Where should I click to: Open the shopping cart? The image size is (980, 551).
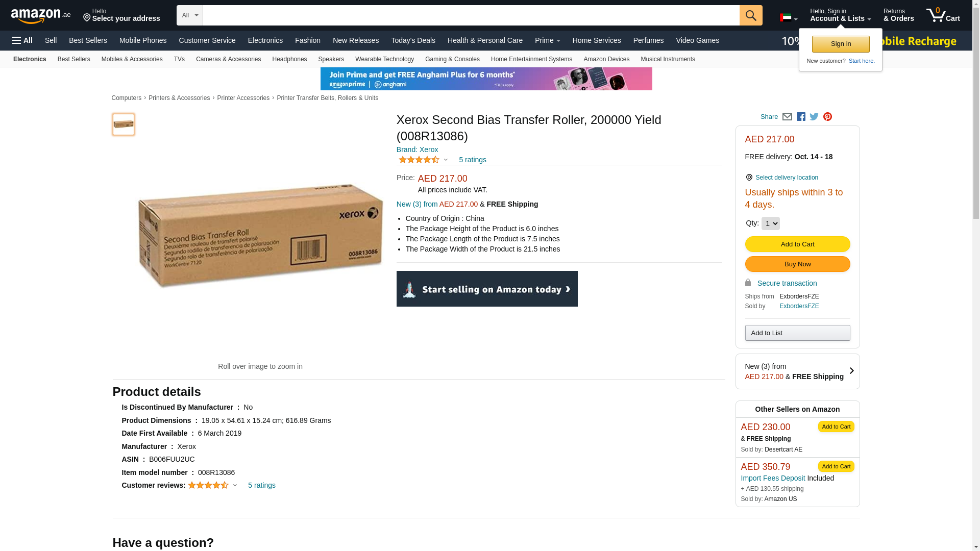click(943, 15)
